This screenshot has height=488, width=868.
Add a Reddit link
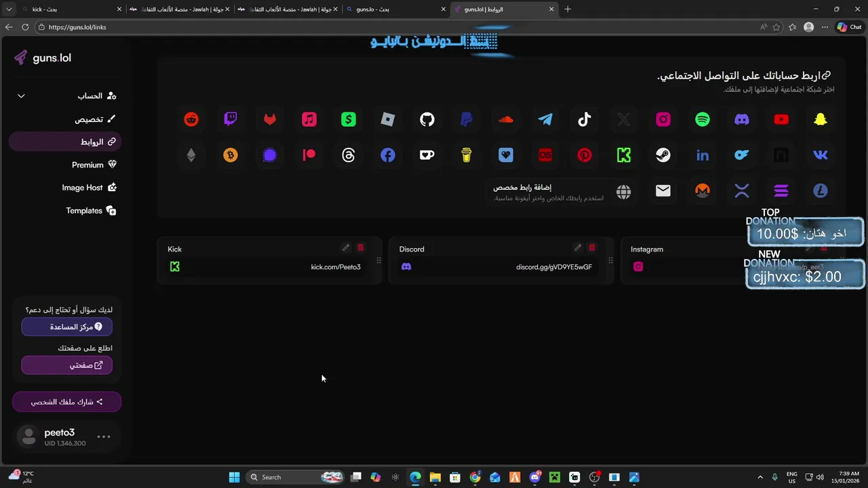(191, 120)
